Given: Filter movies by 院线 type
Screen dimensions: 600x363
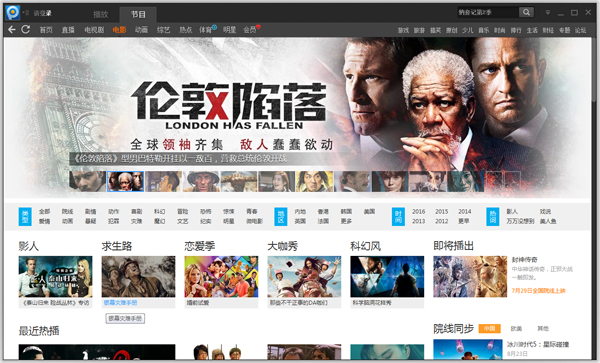Looking at the screenshot, I should point(67,212).
